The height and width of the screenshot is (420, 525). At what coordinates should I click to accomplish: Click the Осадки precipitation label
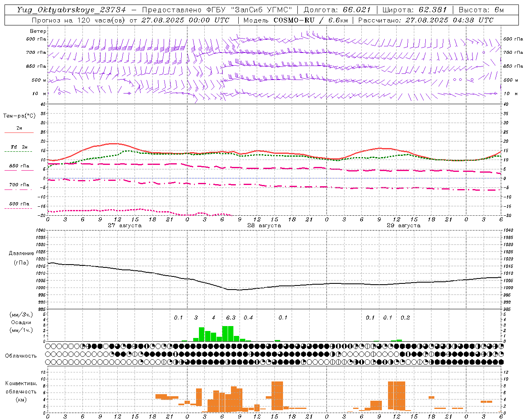pos(21,322)
